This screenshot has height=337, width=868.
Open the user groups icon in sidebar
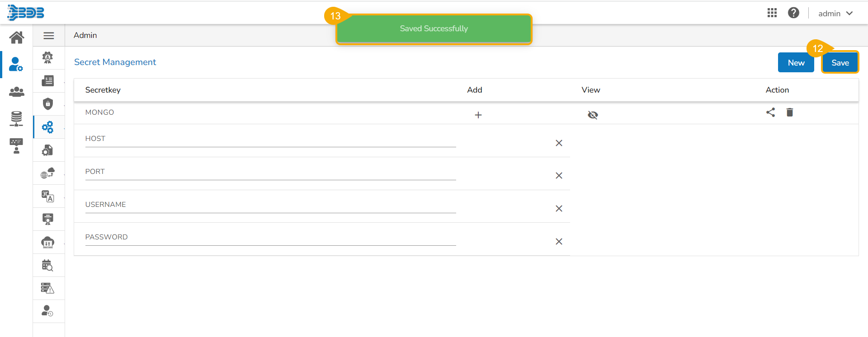coord(17,92)
